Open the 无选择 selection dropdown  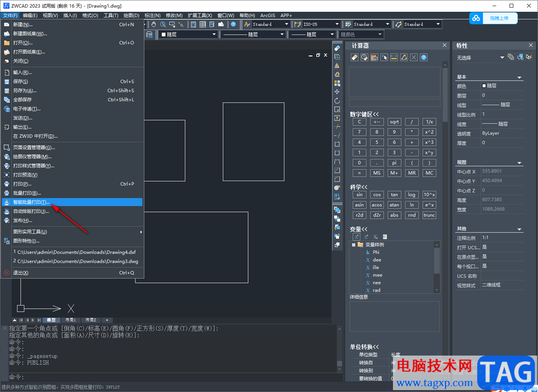502,58
